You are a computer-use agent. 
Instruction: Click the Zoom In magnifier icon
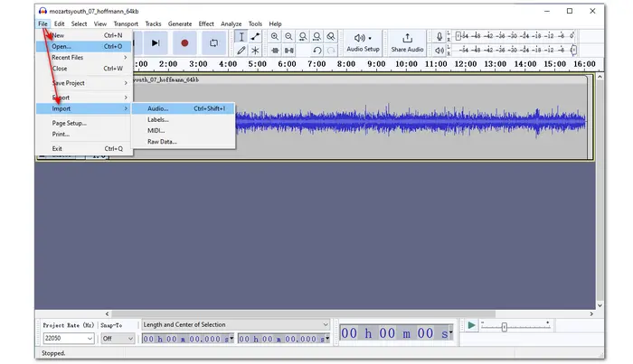275,37
